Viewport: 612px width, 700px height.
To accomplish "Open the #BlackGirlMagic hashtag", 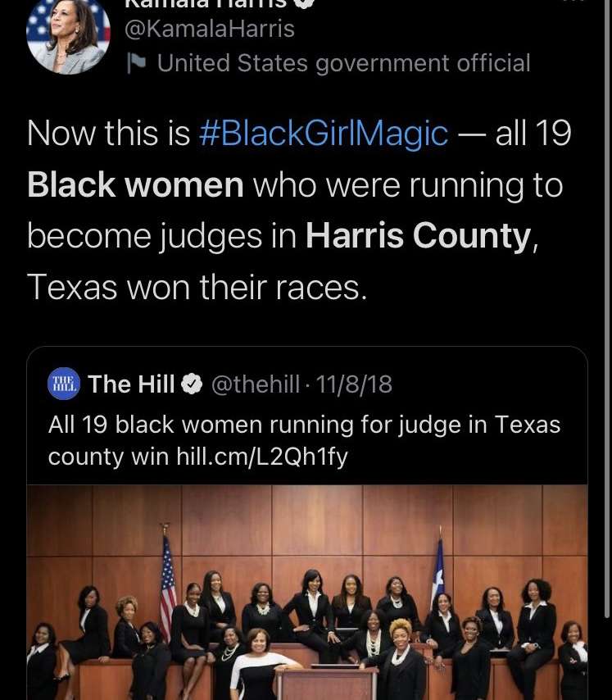I will pyautogui.click(x=324, y=134).
